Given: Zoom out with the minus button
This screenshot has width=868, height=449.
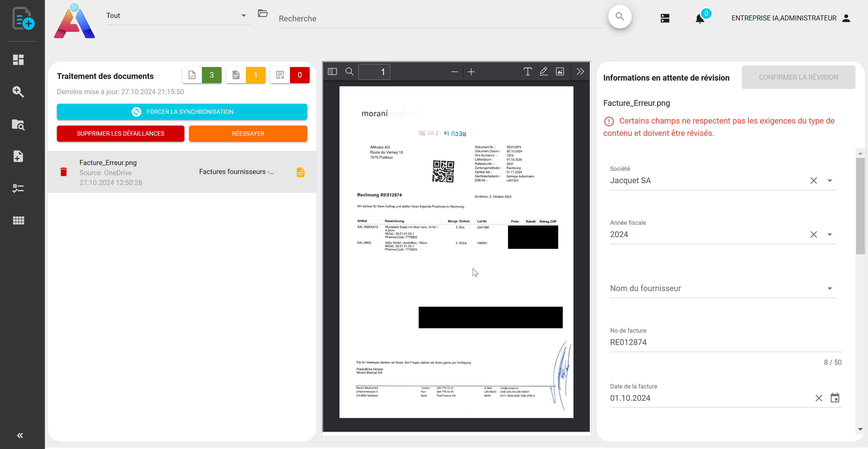Looking at the screenshot, I should pos(455,72).
